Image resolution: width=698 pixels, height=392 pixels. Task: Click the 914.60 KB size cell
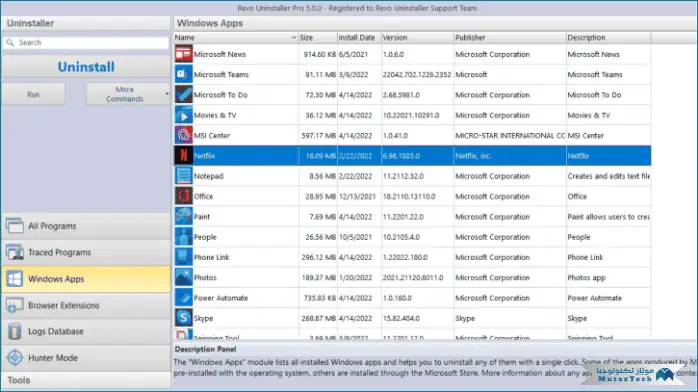(x=320, y=54)
